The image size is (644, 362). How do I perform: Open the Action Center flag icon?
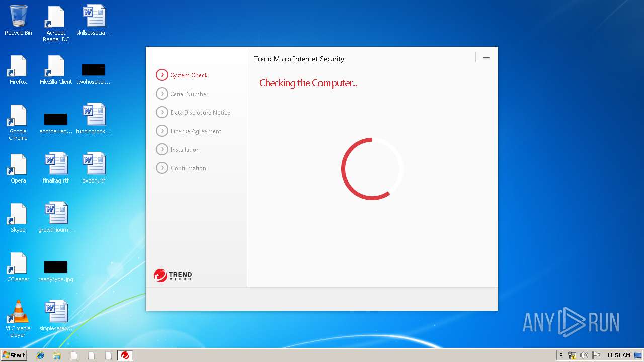(x=596, y=355)
